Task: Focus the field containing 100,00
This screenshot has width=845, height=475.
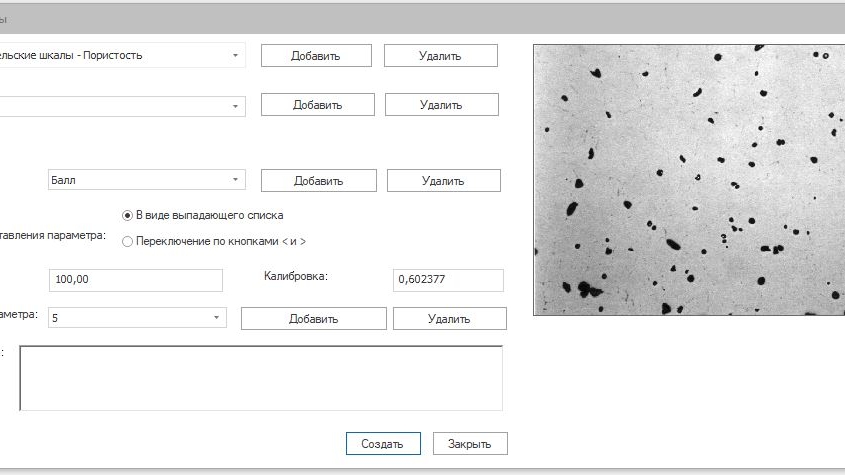Action: (136, 280)
